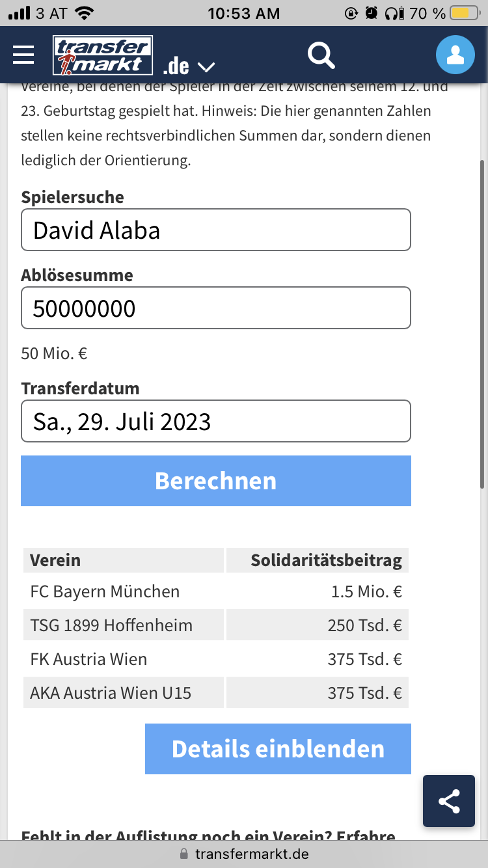Focus the Spielersuche field with David Alaba

[216, 230]
